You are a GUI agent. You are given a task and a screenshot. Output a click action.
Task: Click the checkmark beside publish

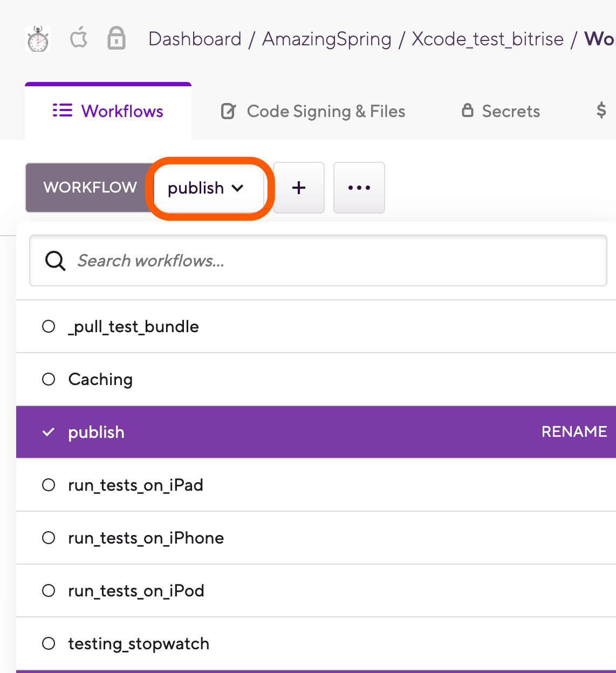tap(49, 431)
